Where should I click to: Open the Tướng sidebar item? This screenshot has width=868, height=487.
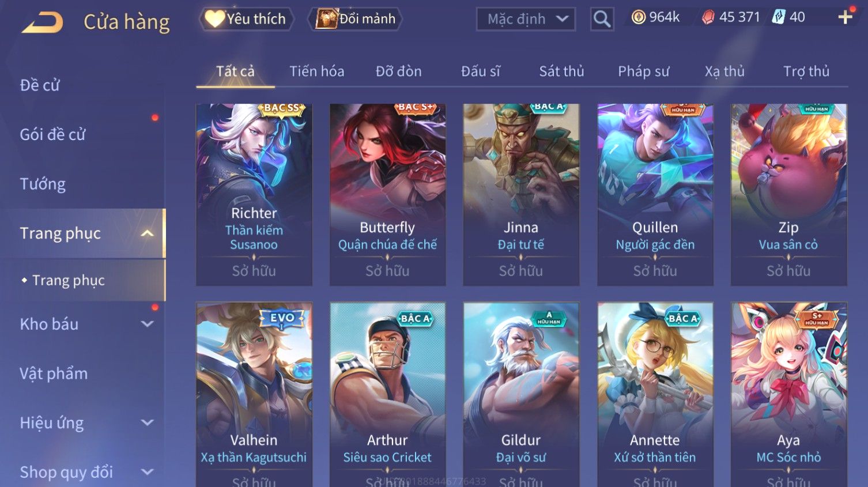43,184
